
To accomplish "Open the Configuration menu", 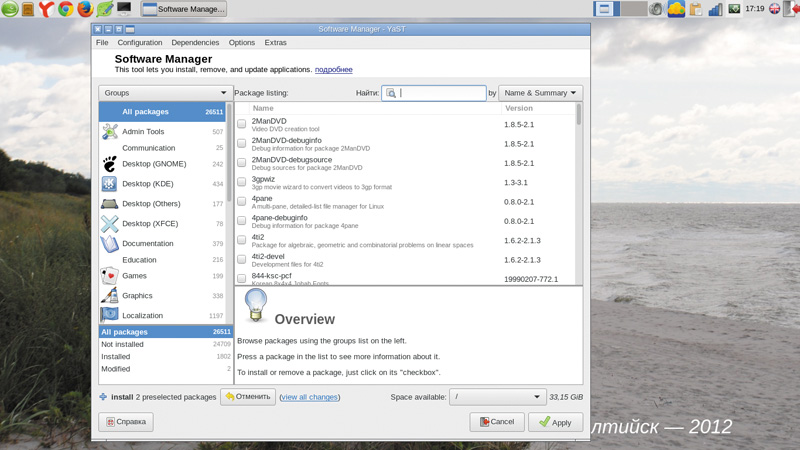I will pos(140,42).
